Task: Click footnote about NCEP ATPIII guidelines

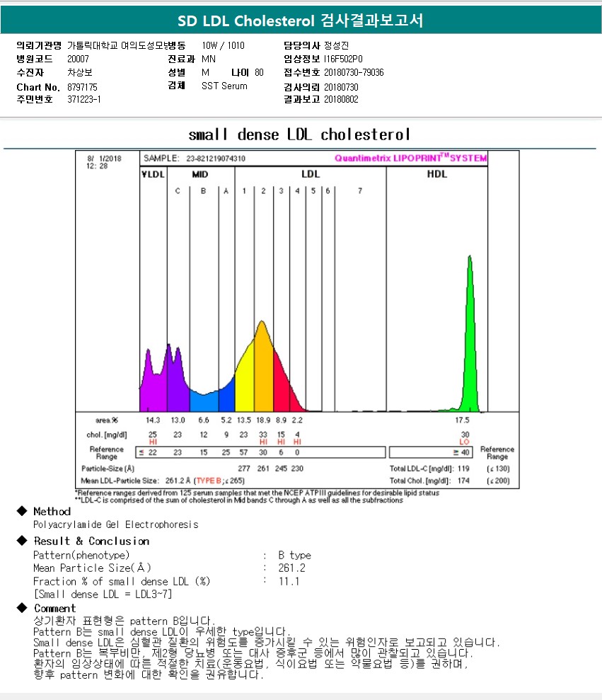Action: click(x=257, y=493)
